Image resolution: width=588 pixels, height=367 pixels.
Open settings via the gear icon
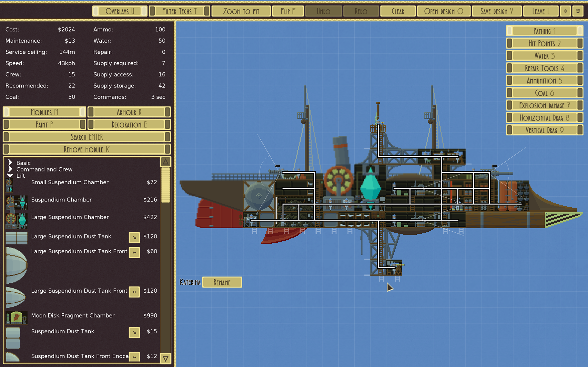point(565,11)
